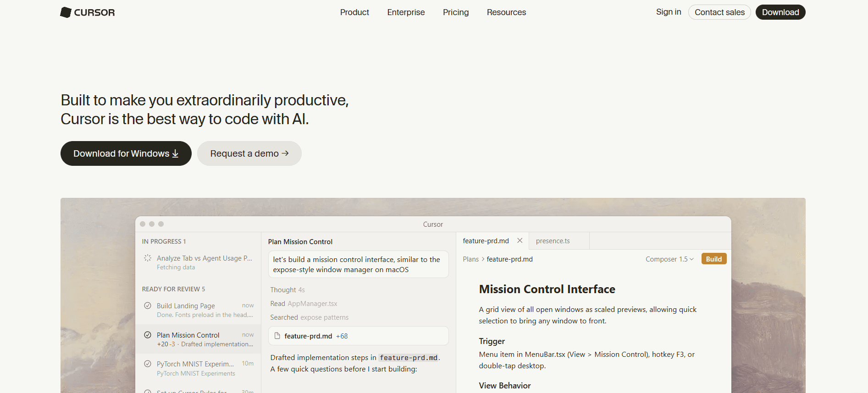The width and height of the screenshot is (868, 393).
Task: Click the Contact sales button
Action: (x=719, y=12)
